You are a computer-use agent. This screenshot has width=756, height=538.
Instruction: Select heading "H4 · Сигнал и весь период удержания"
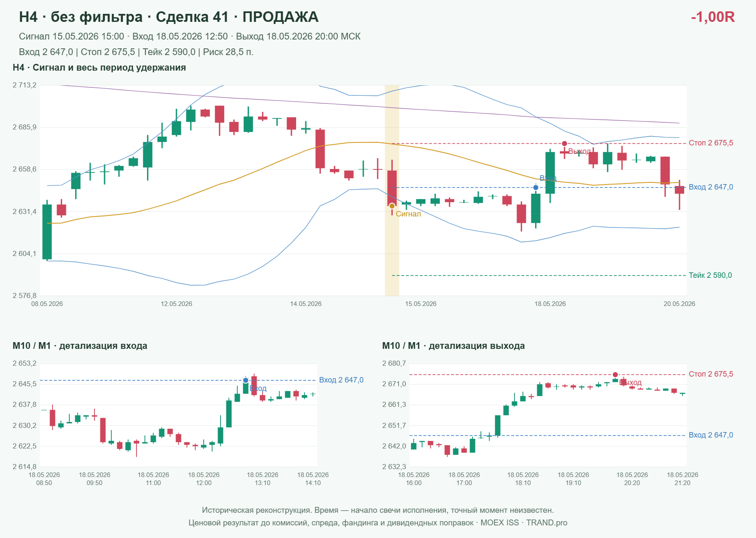[99, 68]
